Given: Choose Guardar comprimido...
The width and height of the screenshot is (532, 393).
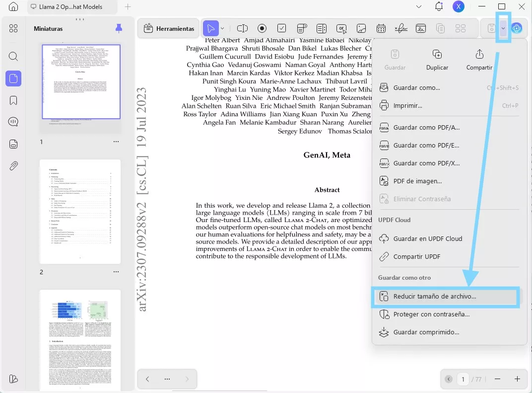Looking at the screenshot, I should (449, 332).
